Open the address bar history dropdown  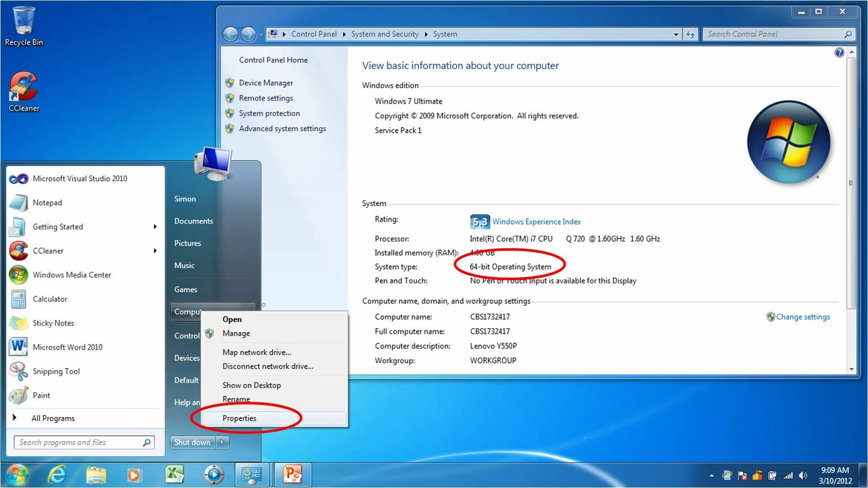click(676, 34)
